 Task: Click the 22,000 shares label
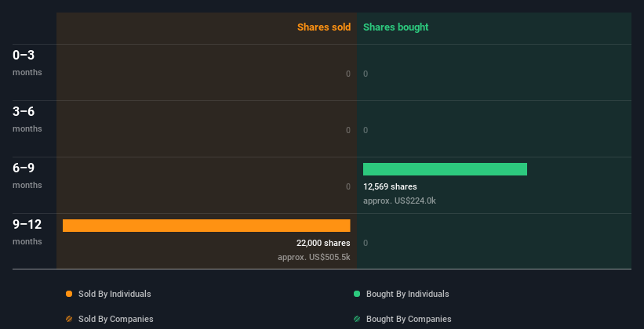[323, 243]
